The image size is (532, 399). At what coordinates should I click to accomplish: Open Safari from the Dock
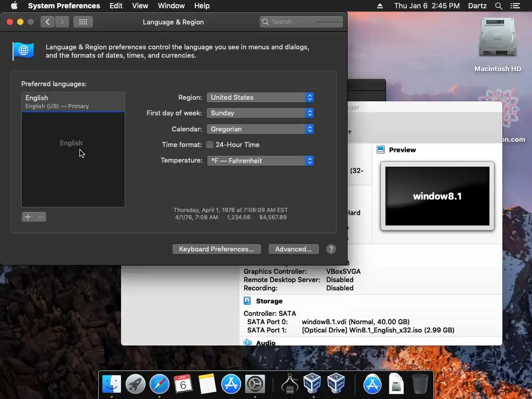pyautogui.click(x=159, y=384)
